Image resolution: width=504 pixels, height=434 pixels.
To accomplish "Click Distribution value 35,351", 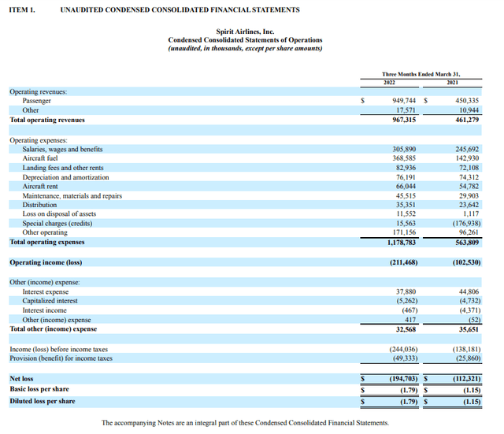I will pyautogui.click(x=406, y=205).
